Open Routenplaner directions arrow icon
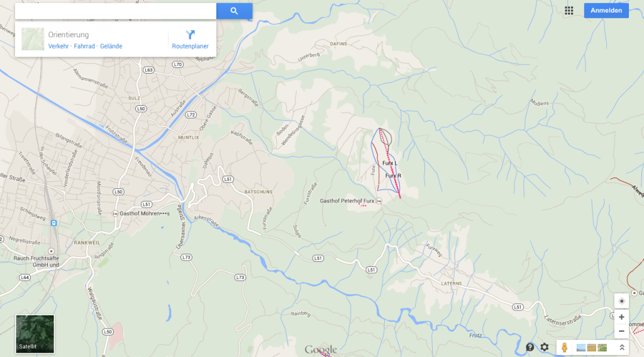The height and width of the screenshot is (357, 644). [x=190, y=35]
